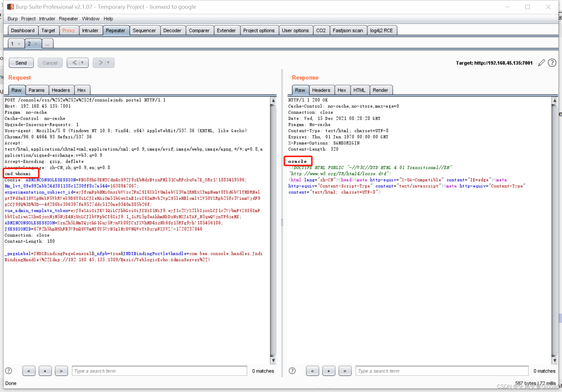The height and width of the screenshot is (392, 562).
Task: Focus the response search term field
Action: coord(442,371)
